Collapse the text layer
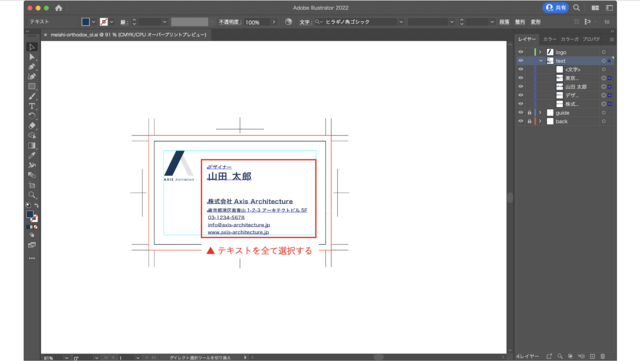 click(x=540, y=60)
